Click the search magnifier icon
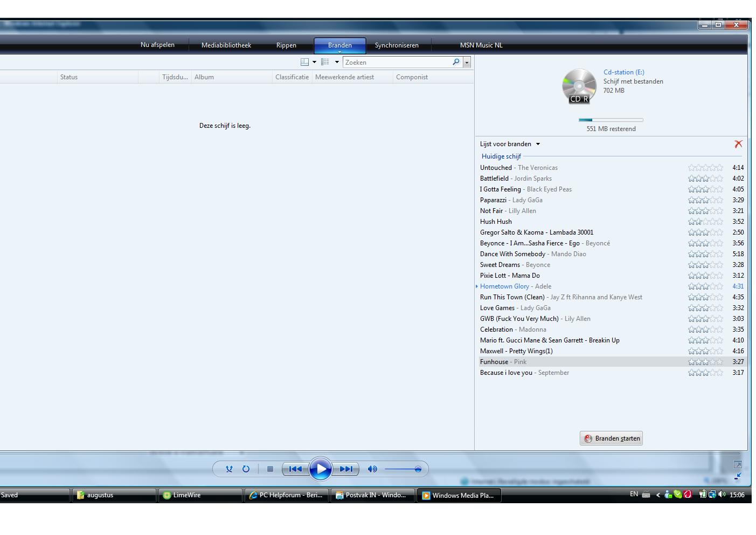The image size is (756, 535). tap(456, 62)
